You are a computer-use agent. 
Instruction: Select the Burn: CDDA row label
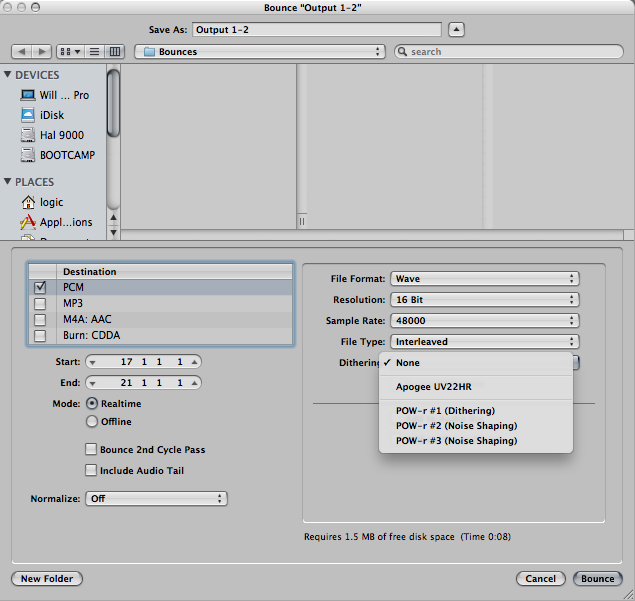[x=92, y=336]
